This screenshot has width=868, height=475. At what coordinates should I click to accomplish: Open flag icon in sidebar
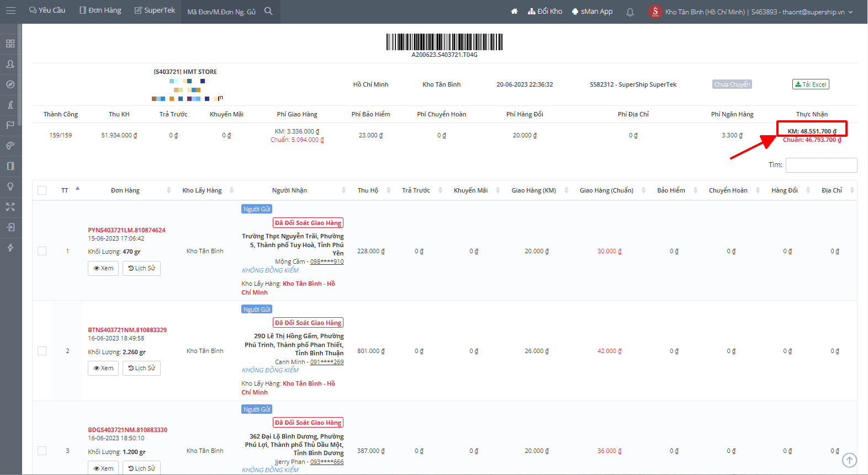coord(10,125)
